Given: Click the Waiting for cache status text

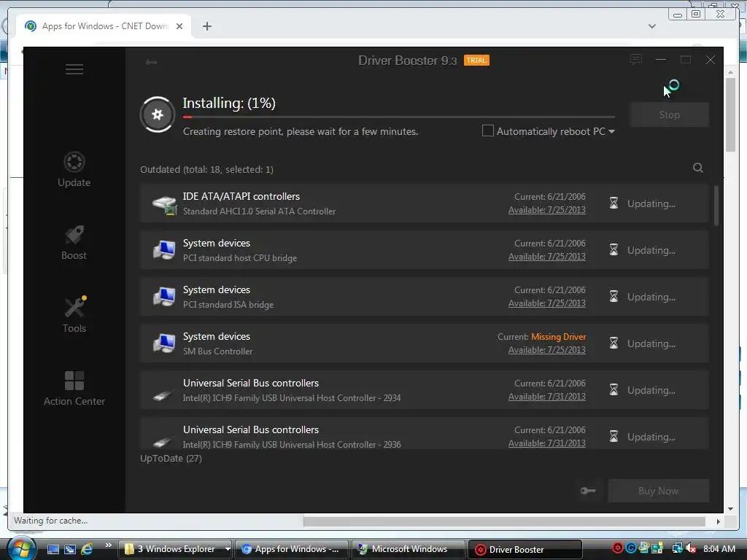Looking at the screenshot, I should pyautogui.click(x=50, y=521).
